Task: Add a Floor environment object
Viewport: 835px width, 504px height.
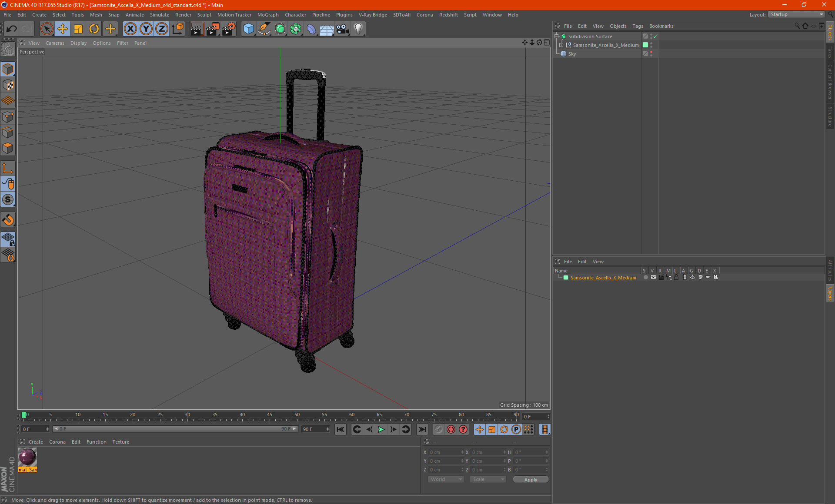Action: tap(327, 29)
